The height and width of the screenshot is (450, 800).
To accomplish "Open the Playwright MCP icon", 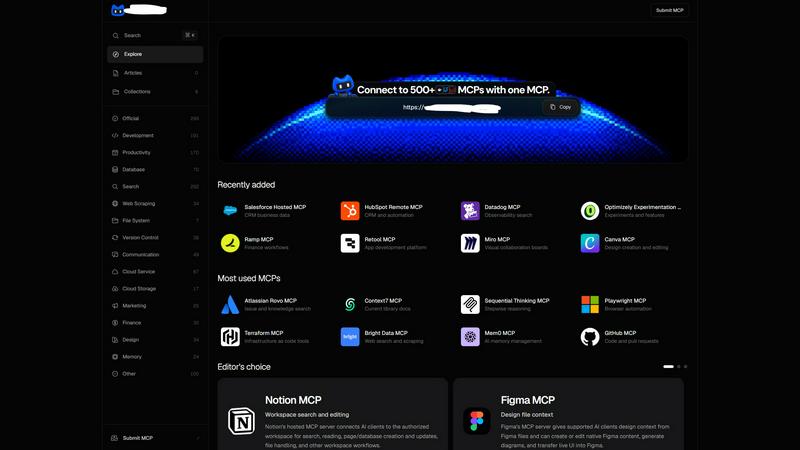I will [x=590, y=305].
